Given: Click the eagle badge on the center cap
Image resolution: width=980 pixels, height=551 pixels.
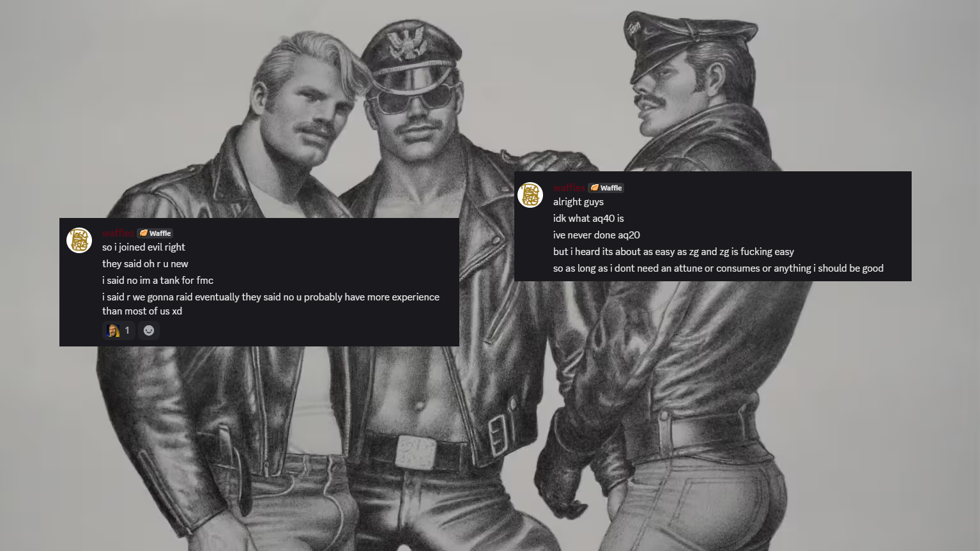Looking at the screenshot, I should coord(406,42).
